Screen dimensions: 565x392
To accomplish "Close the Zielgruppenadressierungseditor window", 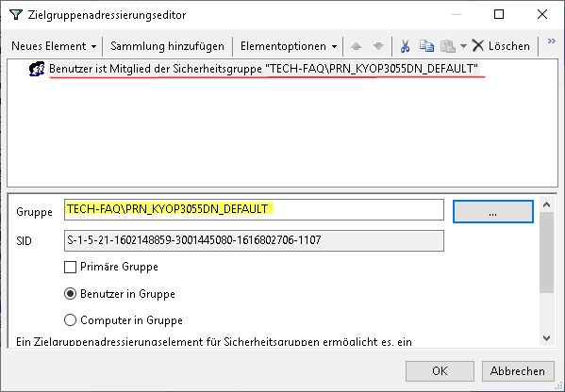I will coord(542,14).
